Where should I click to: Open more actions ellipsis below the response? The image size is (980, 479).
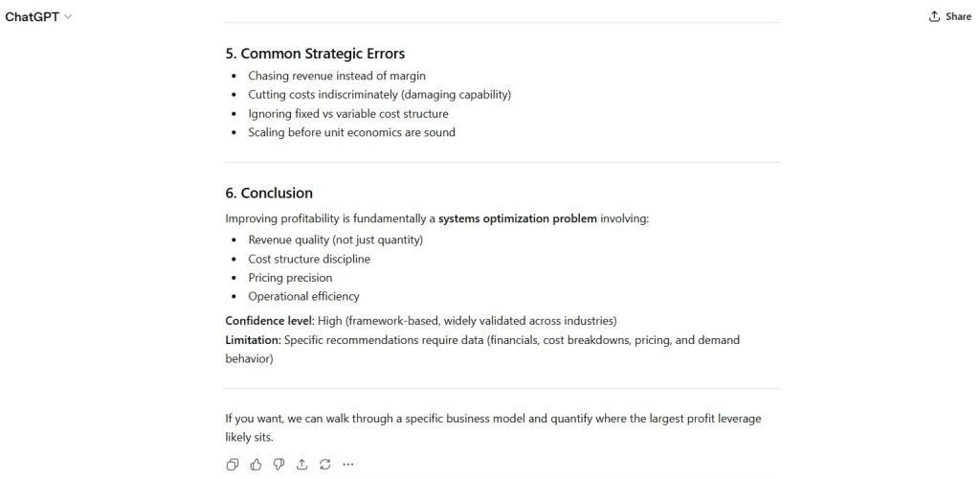[x=347, y=465]
